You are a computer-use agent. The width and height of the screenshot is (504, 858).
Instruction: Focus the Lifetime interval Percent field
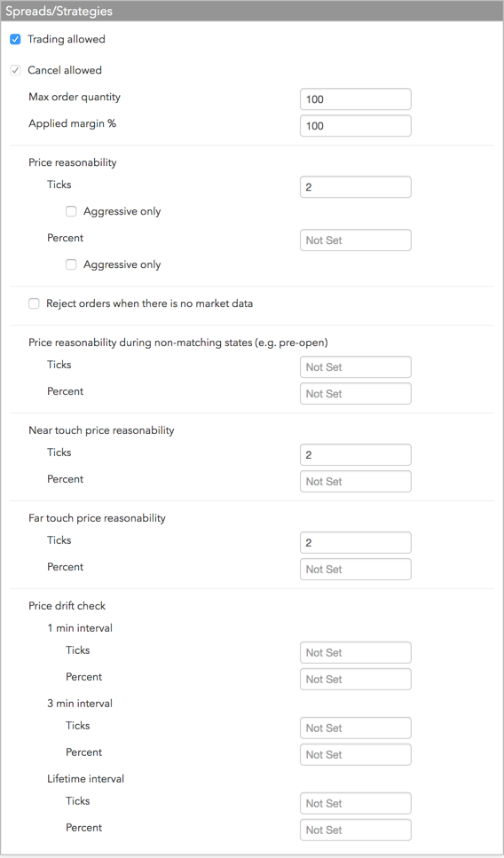(356, 830)
